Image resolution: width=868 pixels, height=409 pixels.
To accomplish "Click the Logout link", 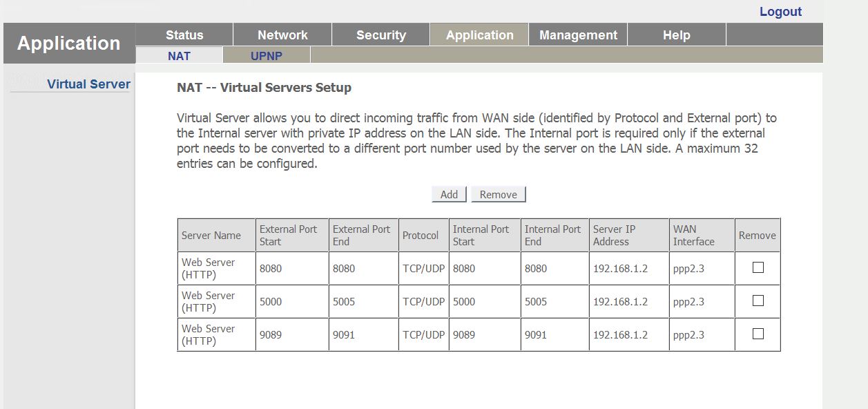I will coord(780,12).
